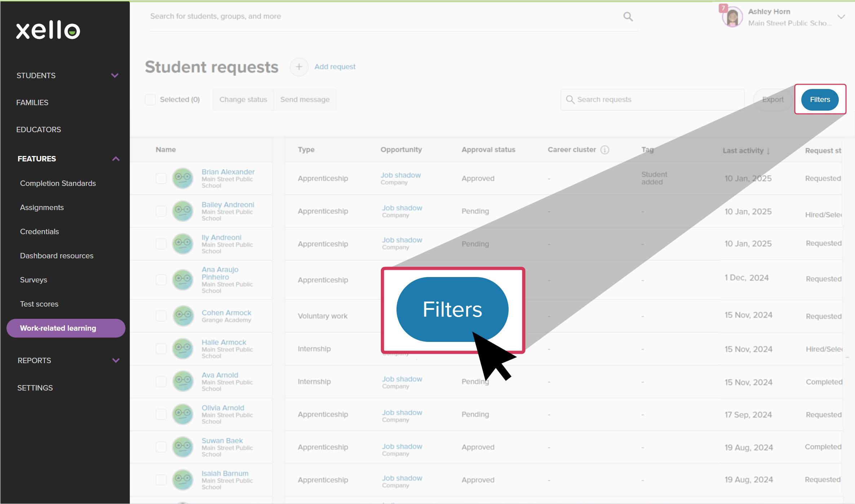Expand the STUDENTS sidebar section

point(115,76)
